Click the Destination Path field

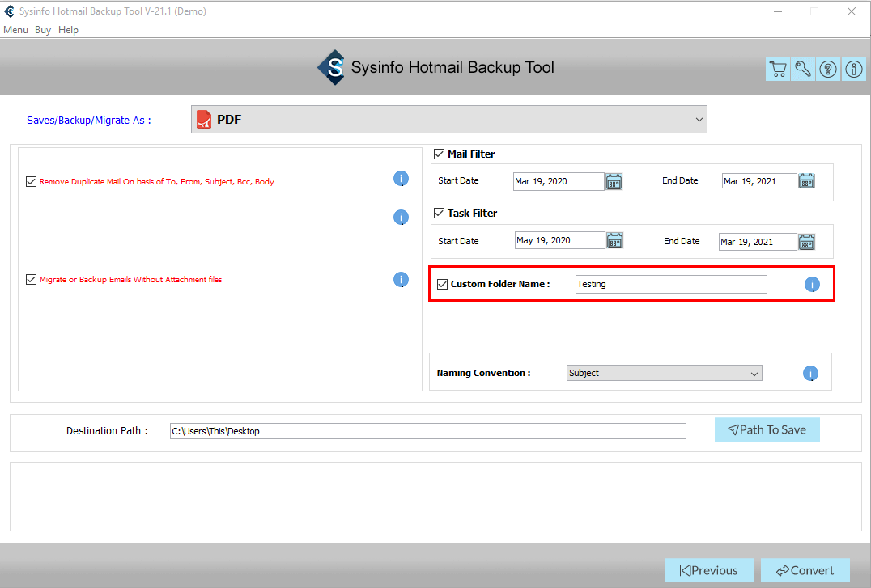pyautogui.click(x=427, y=431)
